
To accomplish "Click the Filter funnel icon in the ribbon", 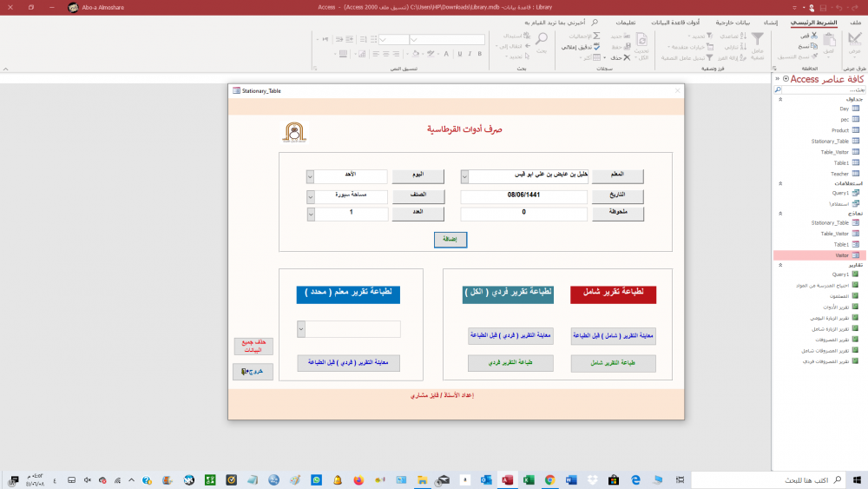I will 757,39.
